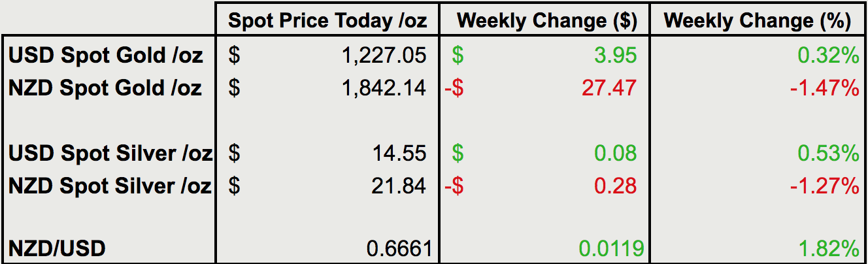Select the Weekly Change ($) header cell
The width and height of the screenshot is (868, 264).
pos(546,21)
